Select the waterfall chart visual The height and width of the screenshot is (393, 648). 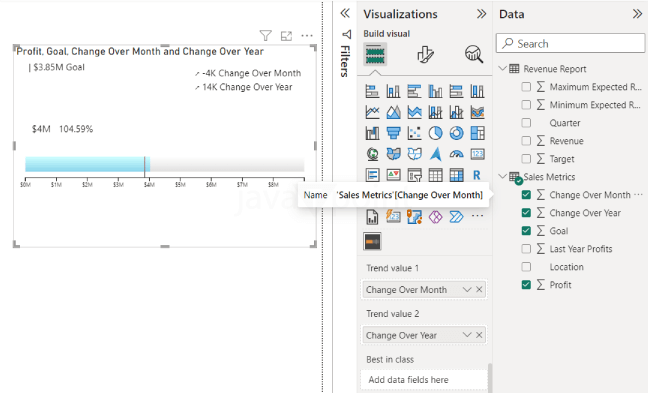point(372,133)
